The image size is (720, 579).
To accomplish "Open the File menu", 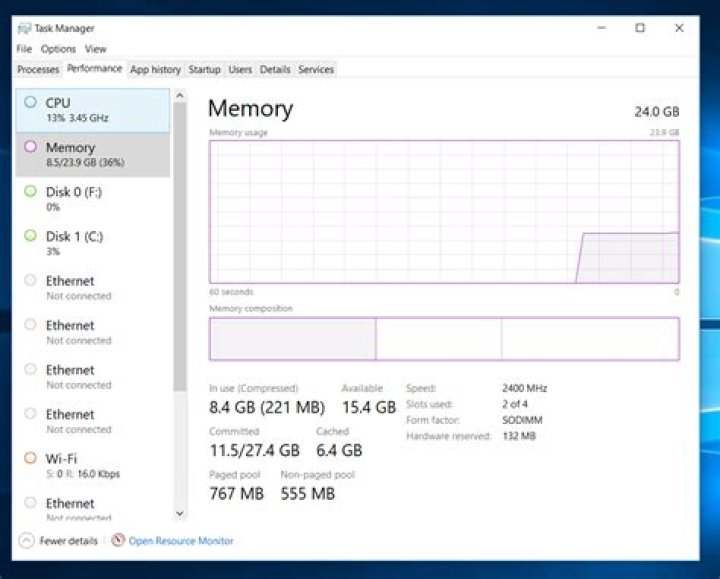I will pyautogui.click(x=24, y=49).
